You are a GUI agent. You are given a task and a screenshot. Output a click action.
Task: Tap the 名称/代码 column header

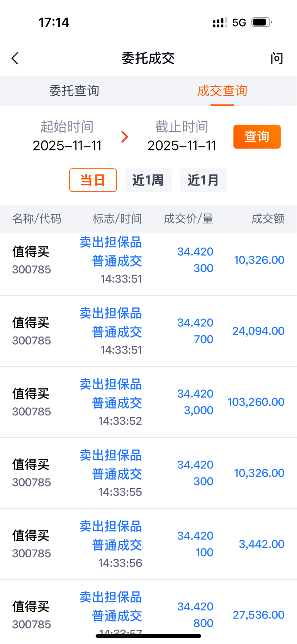[37, 219]
